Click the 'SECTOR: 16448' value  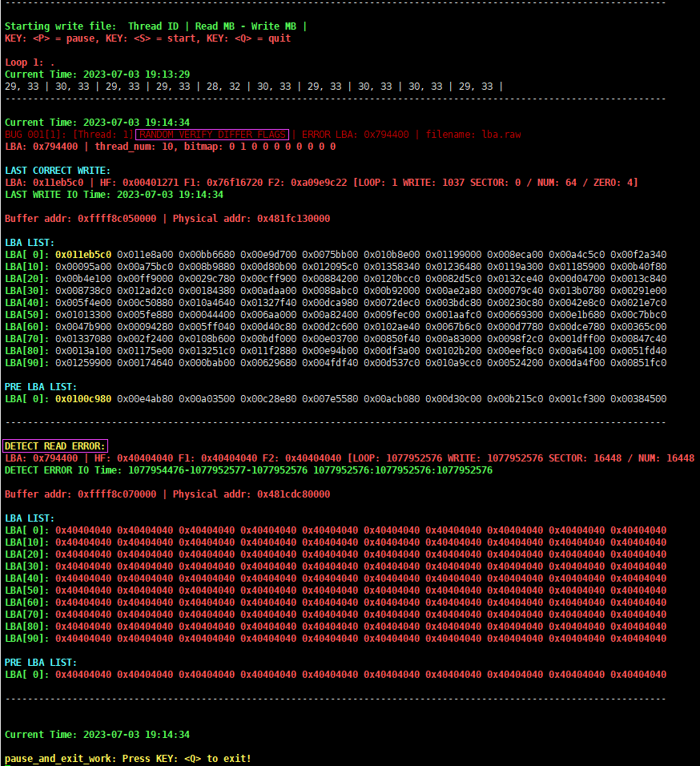pyautogui.click(x=585, y=458)
